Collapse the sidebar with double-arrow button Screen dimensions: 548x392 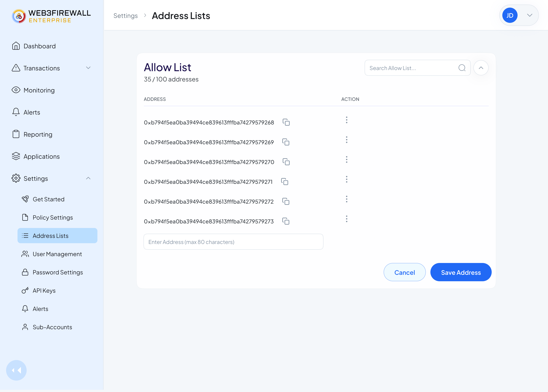16,370
